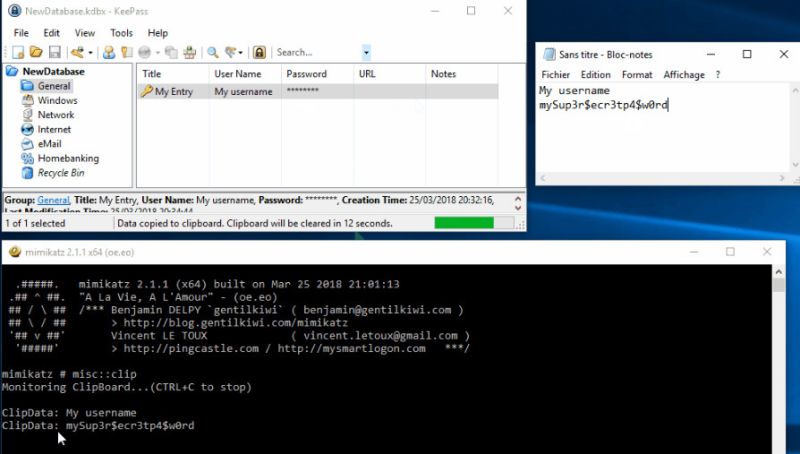Select the Recycle Bin group
800x454 pixels.
click(x=61, y=173)
